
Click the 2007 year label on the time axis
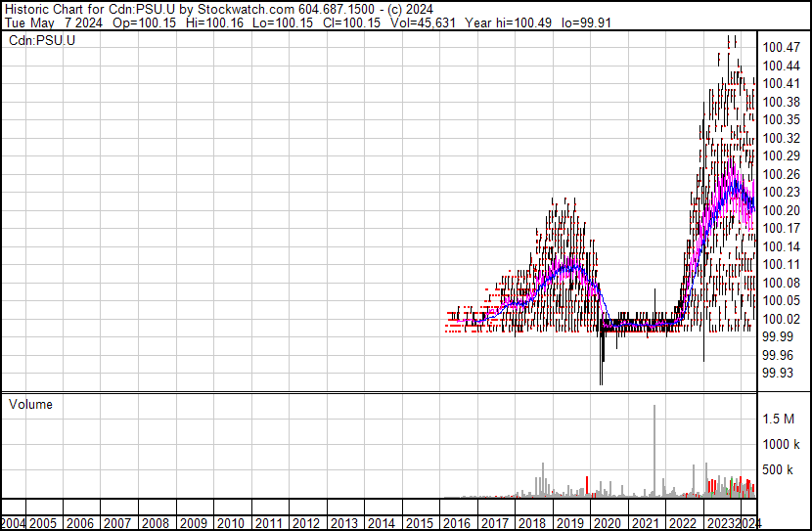(x=117, y=524)
